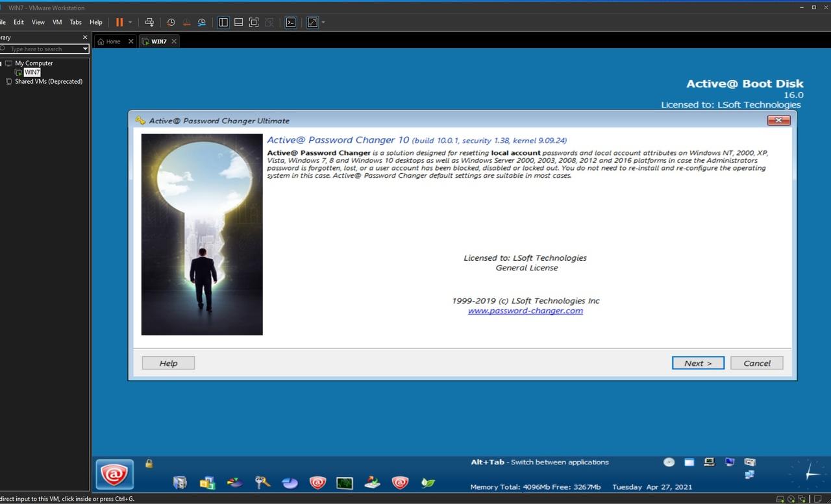Click the padlock icon in the Boot Disk taskbar
The width and height of the screenshot is (831, 504).
pyautogui.click(x=149, y=464)
